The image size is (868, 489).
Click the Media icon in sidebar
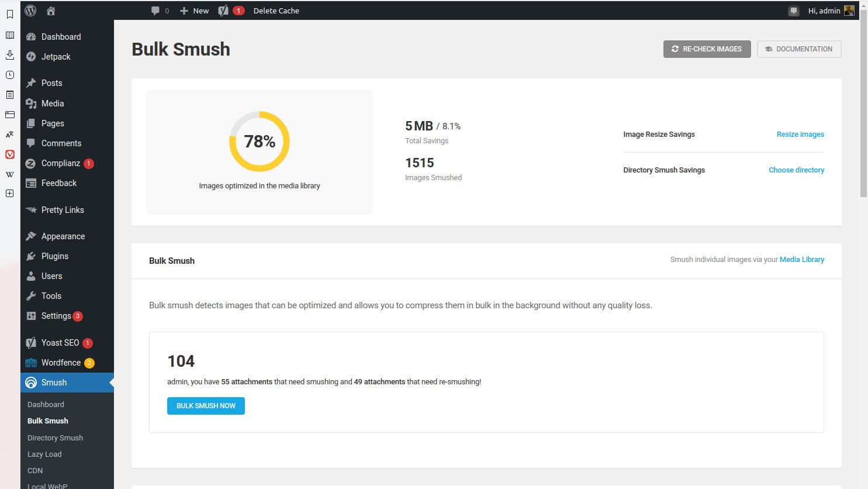click(31, 104)
